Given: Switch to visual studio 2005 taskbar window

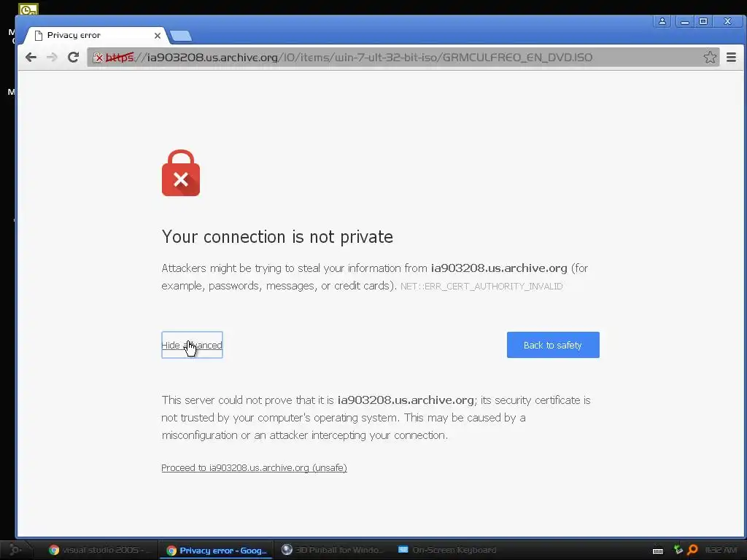Looking at the screenshot, I should click(x=98, y=550).
